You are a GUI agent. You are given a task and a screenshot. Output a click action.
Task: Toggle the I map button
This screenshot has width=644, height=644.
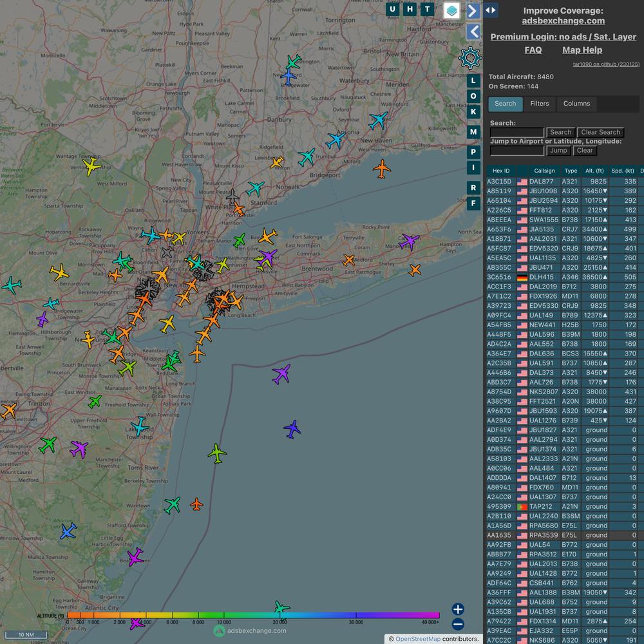[x=473, y=167]
